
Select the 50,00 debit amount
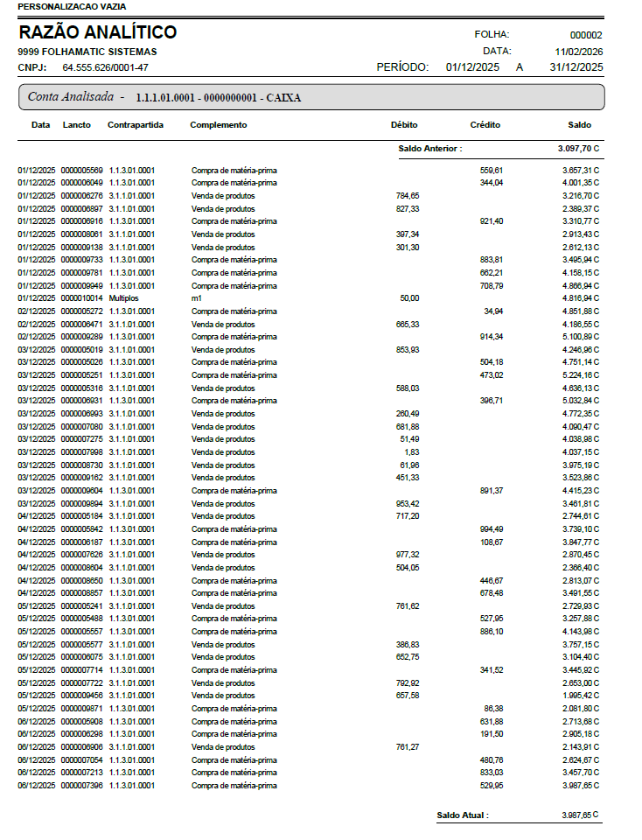coord(409,298)
